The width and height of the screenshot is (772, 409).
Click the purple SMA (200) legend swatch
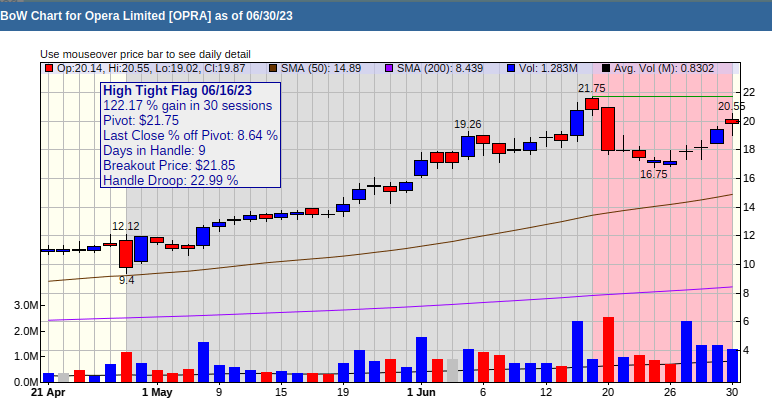(389, 68)
